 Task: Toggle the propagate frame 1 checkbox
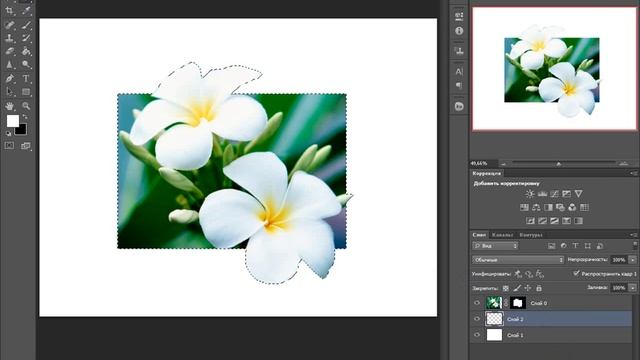click(x=576, y=273)
